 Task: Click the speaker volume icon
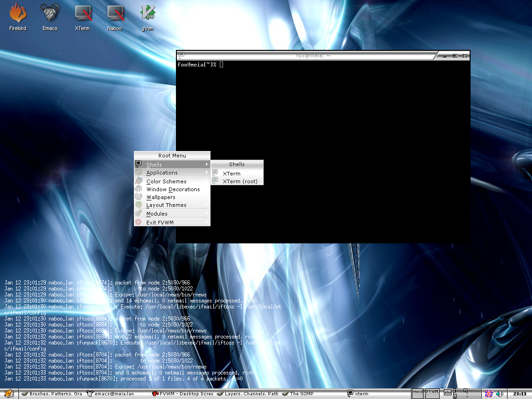click(x=499, y=393)
